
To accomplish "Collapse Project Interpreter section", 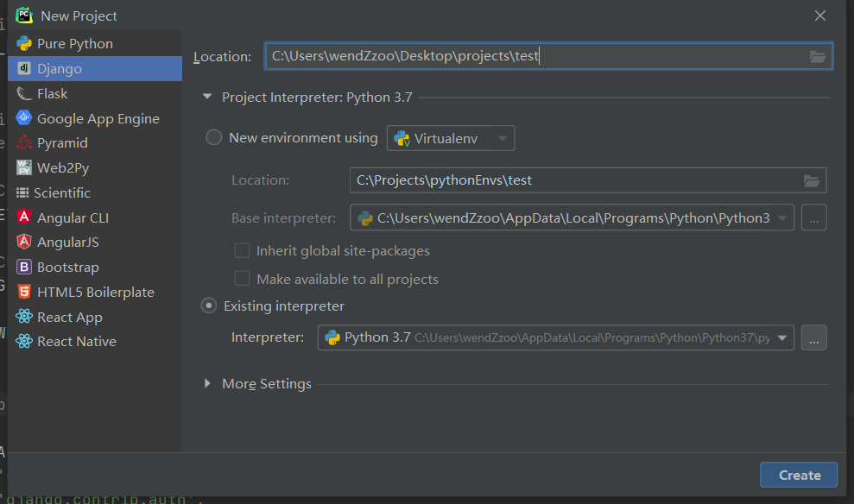I will coord(207,97).
